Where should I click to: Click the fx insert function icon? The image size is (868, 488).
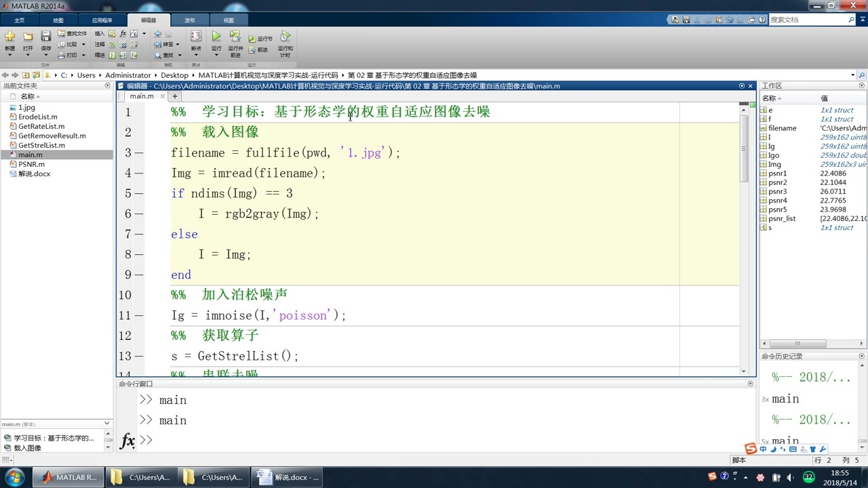tap(123, 33)
